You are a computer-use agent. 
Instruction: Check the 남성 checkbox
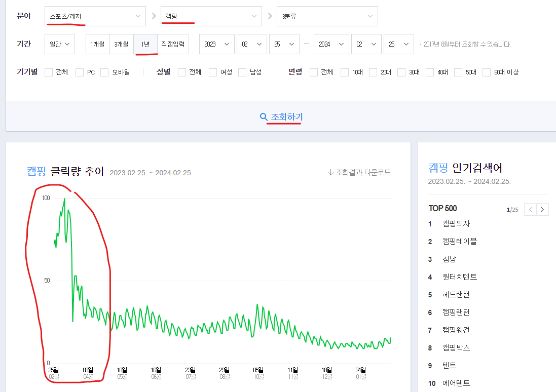[242, 72]
